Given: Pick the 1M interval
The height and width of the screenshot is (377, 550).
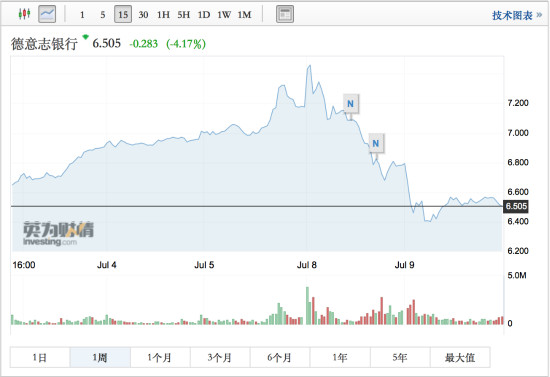Looking at the screenshot, I should [x=244, y=15].
